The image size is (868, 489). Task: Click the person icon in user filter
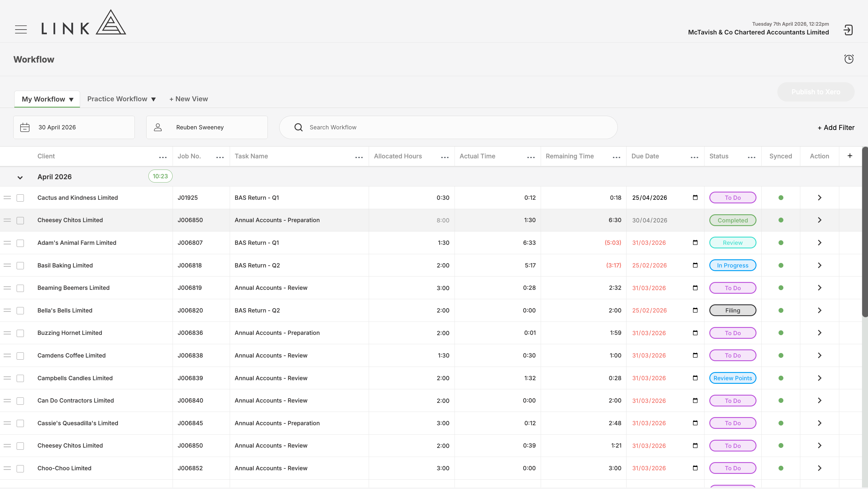pos(158,128)
